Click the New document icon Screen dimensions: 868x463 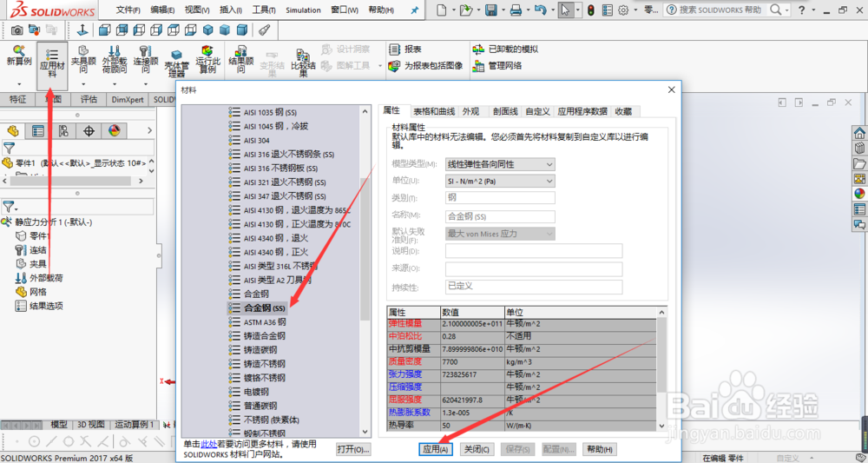click(441, 10)
